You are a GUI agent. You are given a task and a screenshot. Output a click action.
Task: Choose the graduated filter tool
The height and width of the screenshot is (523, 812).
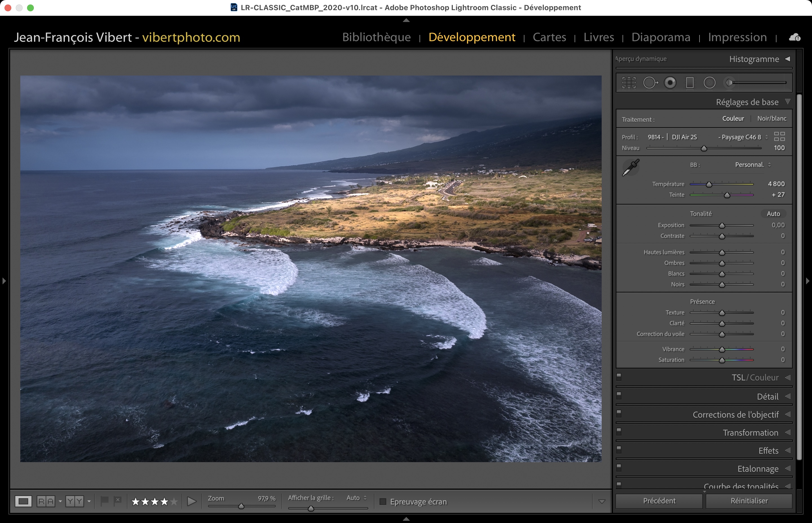[690, 83]
